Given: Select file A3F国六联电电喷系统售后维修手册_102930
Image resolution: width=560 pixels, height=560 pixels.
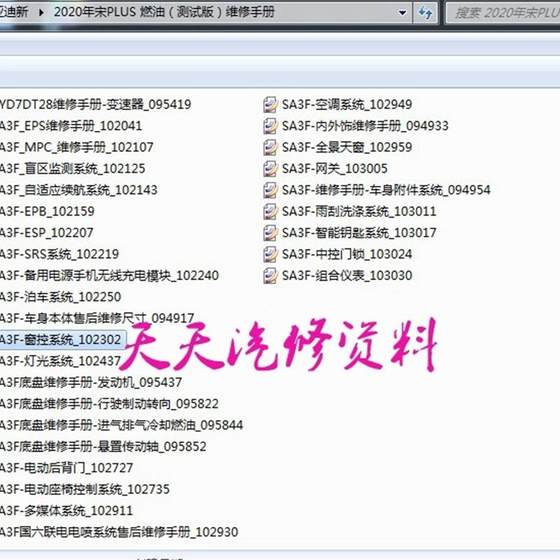Looking at the screenshot, I should [119, 532].
